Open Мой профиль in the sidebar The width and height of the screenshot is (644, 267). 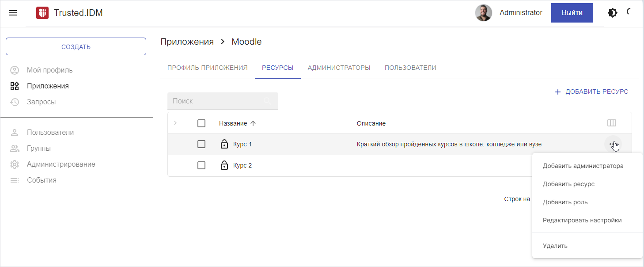(x=50, y=70)
